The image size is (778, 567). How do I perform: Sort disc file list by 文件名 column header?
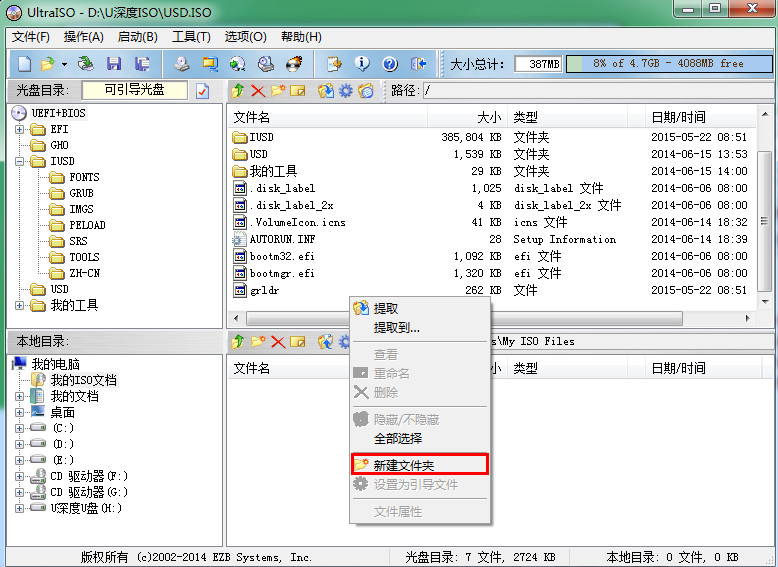pyautogui.click(x=327, y=118)
